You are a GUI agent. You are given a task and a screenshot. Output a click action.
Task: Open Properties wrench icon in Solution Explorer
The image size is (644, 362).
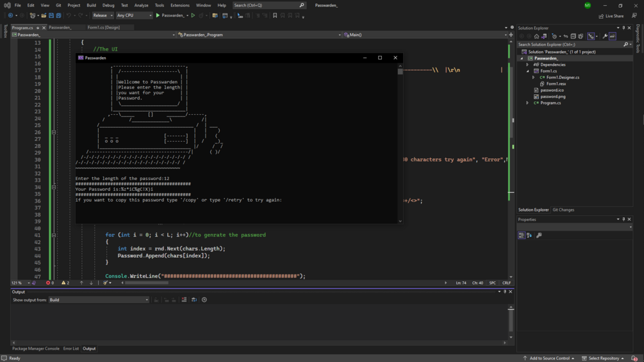(605, 36)
